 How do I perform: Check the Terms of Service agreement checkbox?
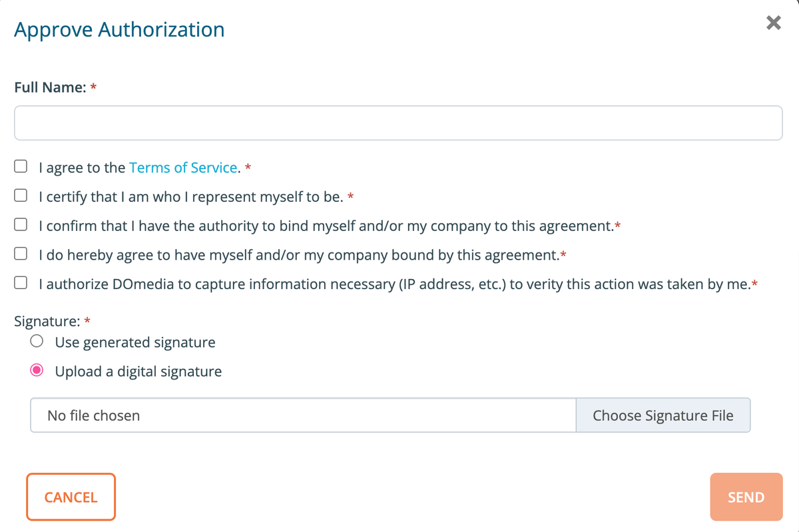point(20,166)
